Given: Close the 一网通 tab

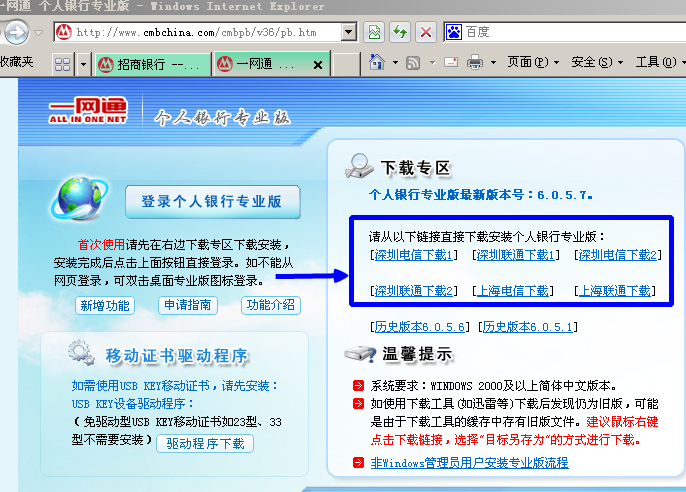Looking at the screenshot, I should tap(318, 65).
